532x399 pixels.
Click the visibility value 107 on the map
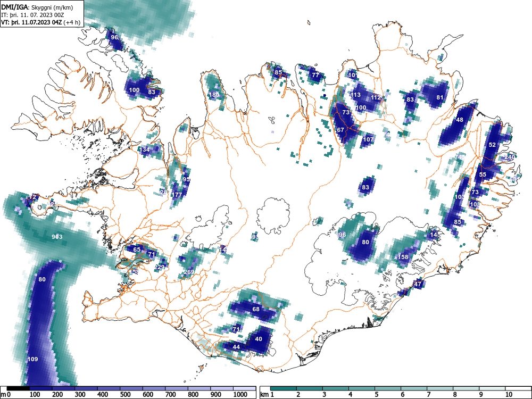368,139
